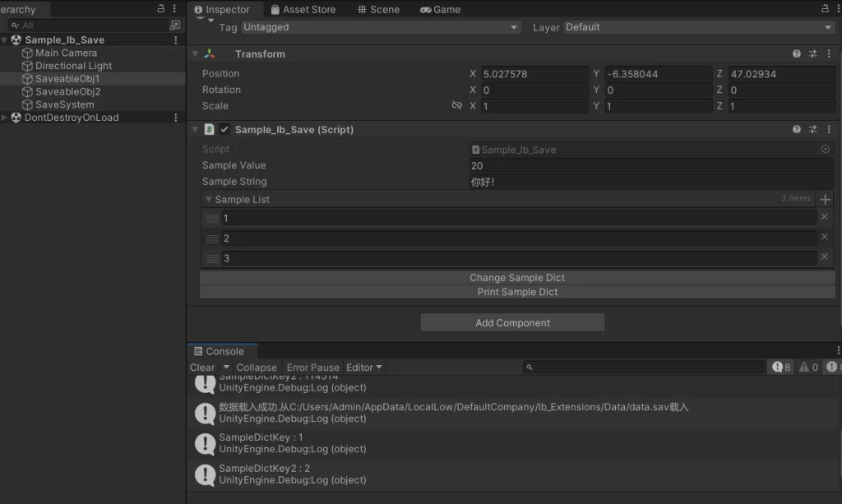842x504 pixels.
Task: Remove Sample List item 2
Action: 824,237
